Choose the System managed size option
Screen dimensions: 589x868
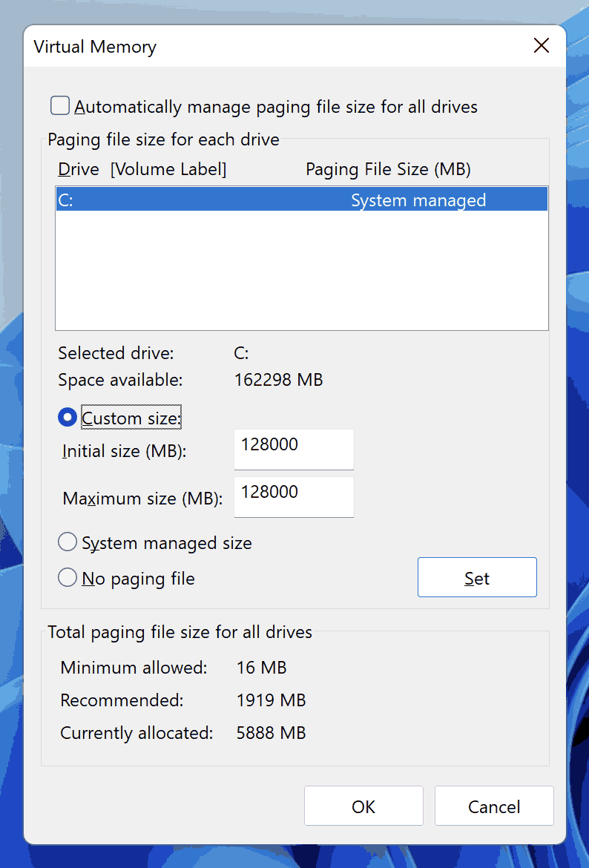67,542
